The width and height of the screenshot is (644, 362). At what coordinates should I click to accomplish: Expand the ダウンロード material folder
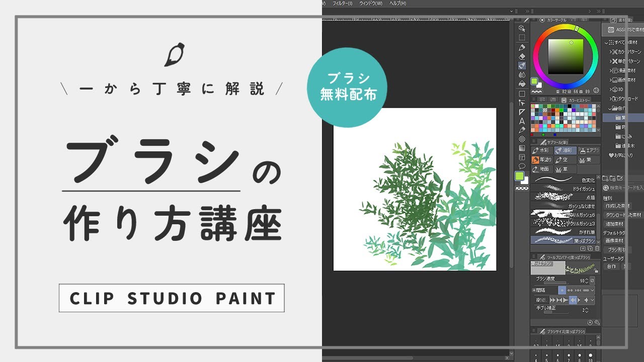coord(610,99)
